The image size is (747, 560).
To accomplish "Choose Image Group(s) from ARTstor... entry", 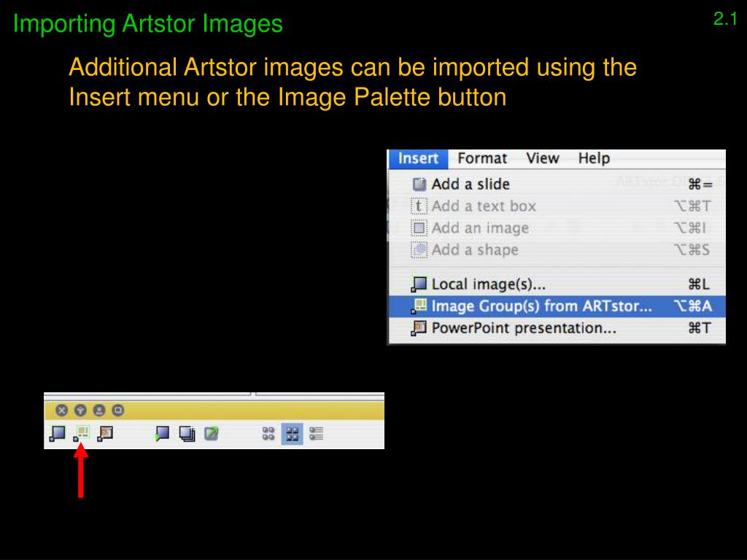I will point(557,306).
